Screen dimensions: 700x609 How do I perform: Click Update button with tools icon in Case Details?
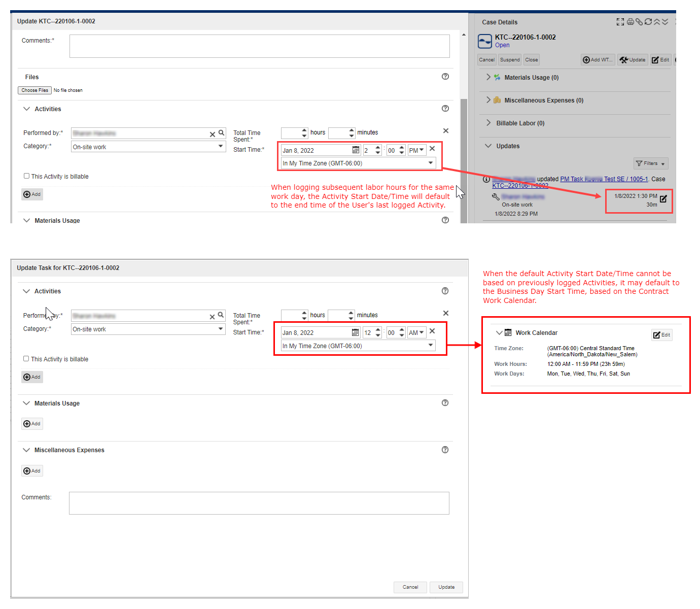pyautogui.click(x=633, y=60)
